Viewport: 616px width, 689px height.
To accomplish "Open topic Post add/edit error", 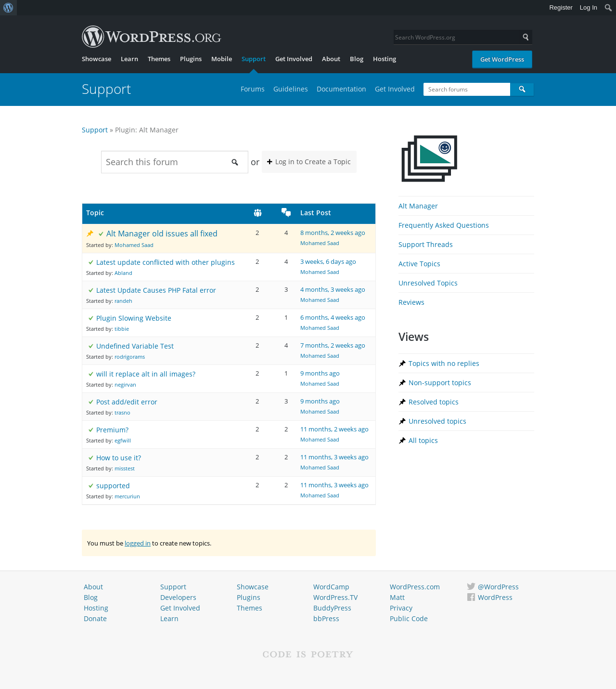I will 127,402.
